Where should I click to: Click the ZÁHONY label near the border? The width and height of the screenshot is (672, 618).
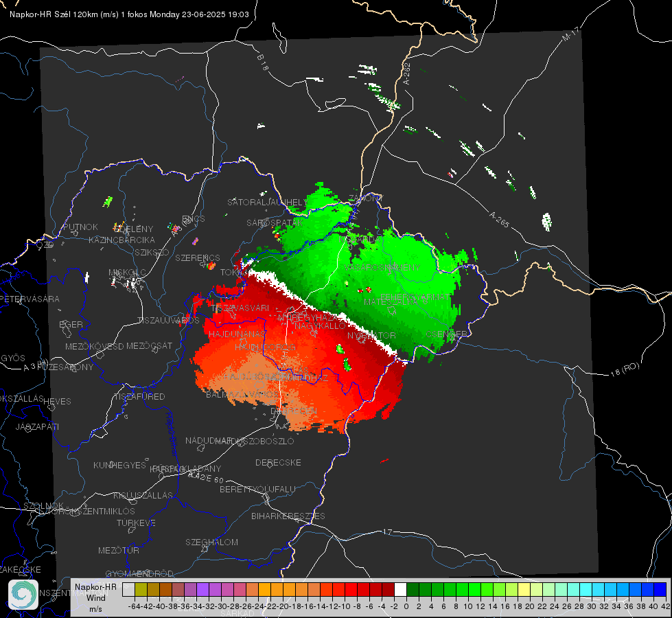366,198
